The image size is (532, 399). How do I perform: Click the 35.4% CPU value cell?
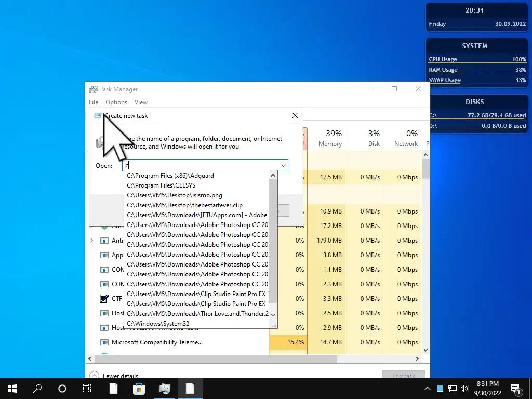(289, 342)
